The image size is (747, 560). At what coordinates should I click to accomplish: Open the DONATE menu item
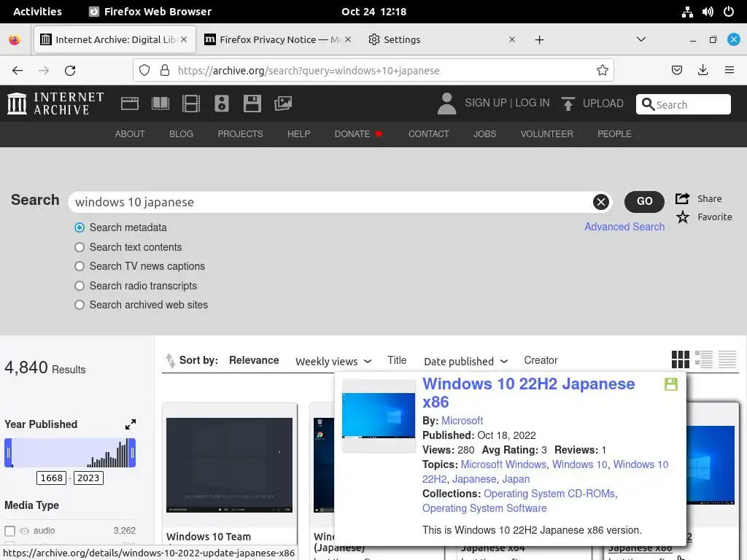click(x=358, y=134)
